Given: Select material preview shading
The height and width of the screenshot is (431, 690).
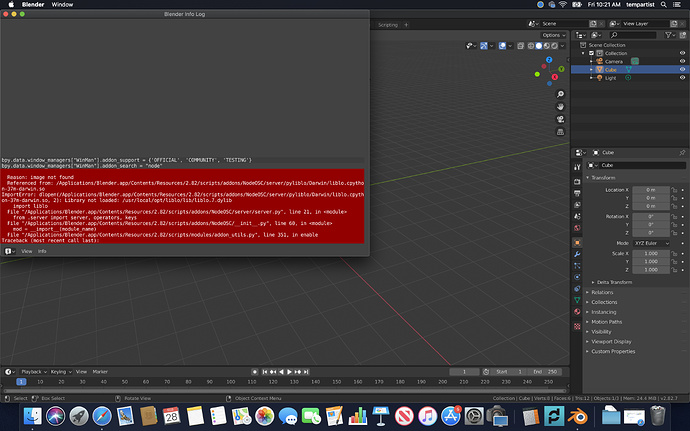Looking at the screenshot, I should point(547,46).
